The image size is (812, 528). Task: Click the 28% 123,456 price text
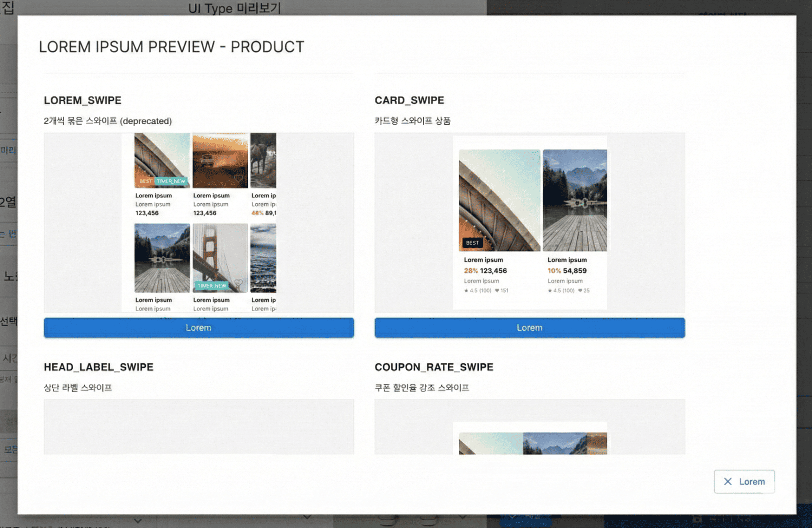tap(485, 271)
